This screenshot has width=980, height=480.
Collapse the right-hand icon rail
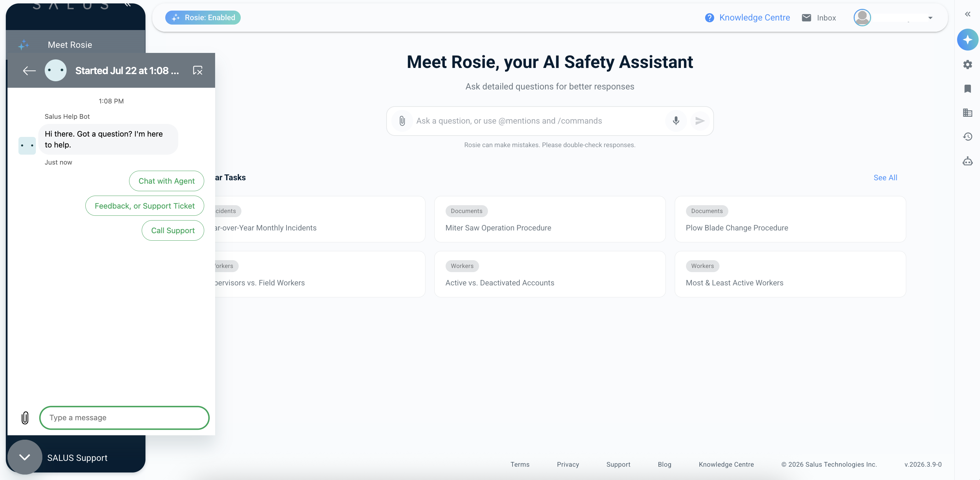[967, 14]
